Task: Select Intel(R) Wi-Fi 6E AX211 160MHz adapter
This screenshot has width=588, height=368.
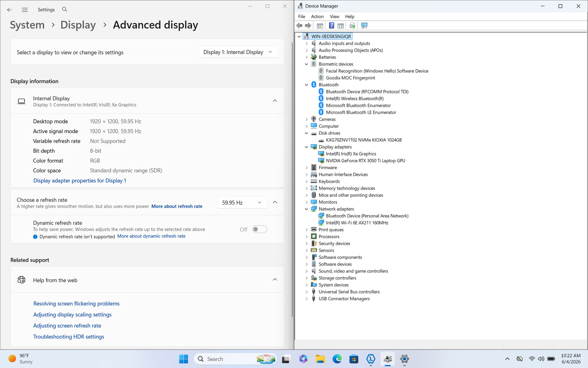Action: (x=357, y=223)
